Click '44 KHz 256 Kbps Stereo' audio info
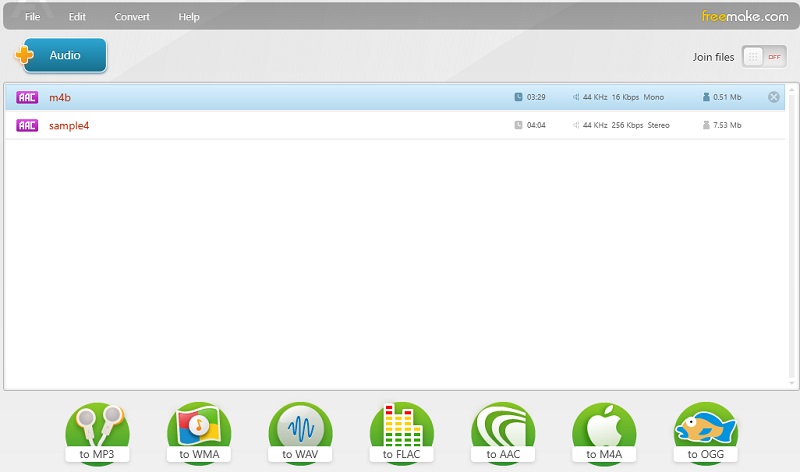Image resolution: width=800 pixels, height=472 pixels. 626,125
